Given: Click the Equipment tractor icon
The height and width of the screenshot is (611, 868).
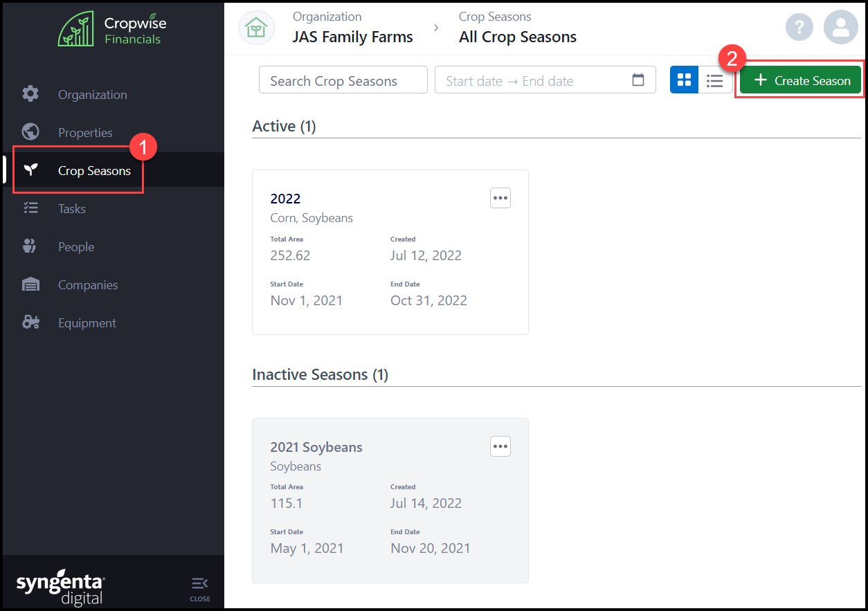Looking at the screenshot, I should point(30,322).
